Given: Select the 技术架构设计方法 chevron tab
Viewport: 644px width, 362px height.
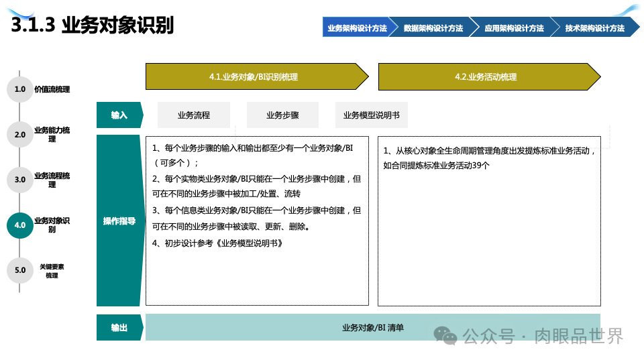Looking at the screenshot, I should [594, 27].
